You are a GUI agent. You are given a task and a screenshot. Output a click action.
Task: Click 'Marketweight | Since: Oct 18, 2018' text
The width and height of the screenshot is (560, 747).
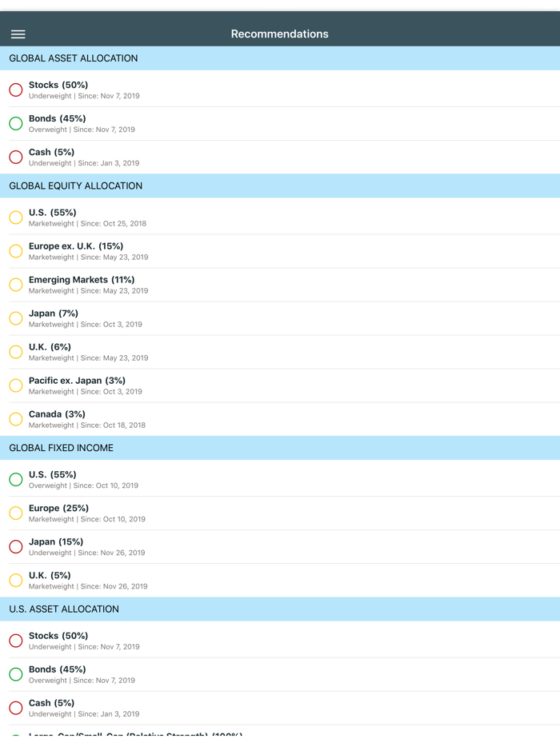pyautogui.click(x=86, y=425)
